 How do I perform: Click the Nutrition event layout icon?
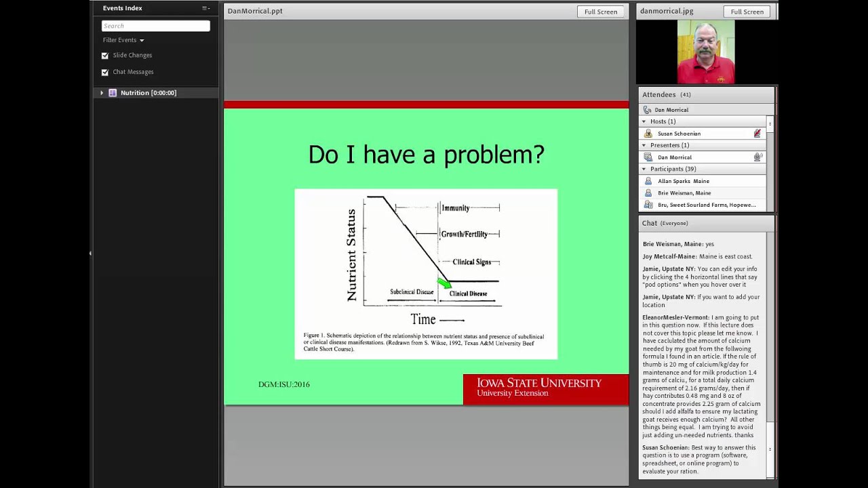coord(113,93)
